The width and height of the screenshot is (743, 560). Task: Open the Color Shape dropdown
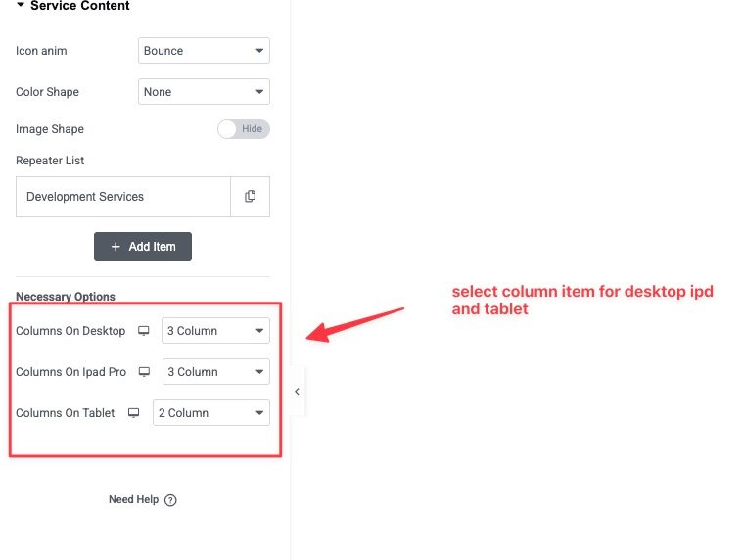204,92
